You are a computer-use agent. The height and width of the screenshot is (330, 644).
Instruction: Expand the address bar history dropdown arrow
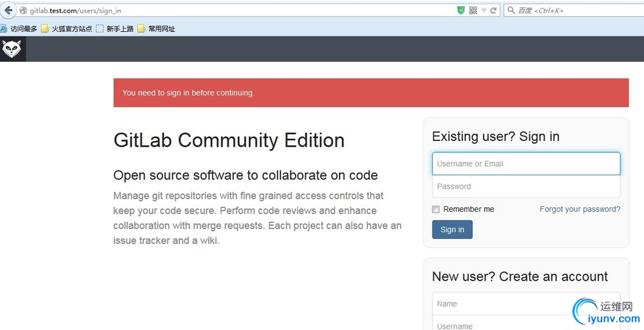[484, 10]
